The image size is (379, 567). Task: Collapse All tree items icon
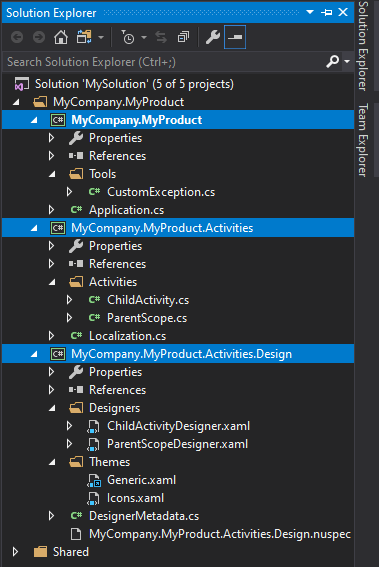click(x=183, y=37)
